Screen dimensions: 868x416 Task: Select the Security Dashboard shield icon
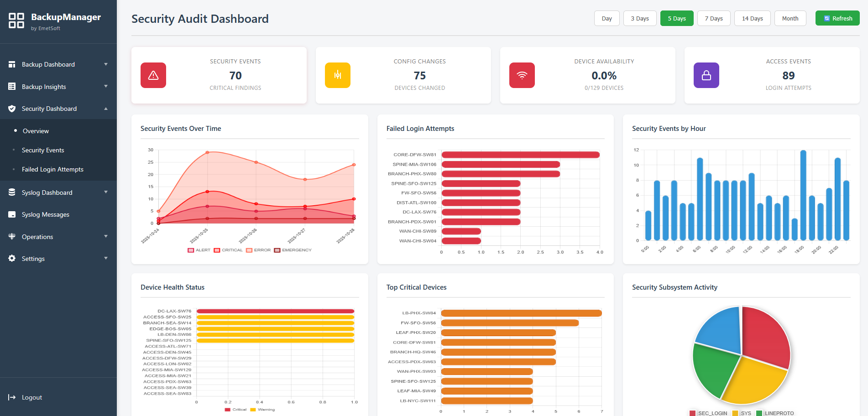11,109
